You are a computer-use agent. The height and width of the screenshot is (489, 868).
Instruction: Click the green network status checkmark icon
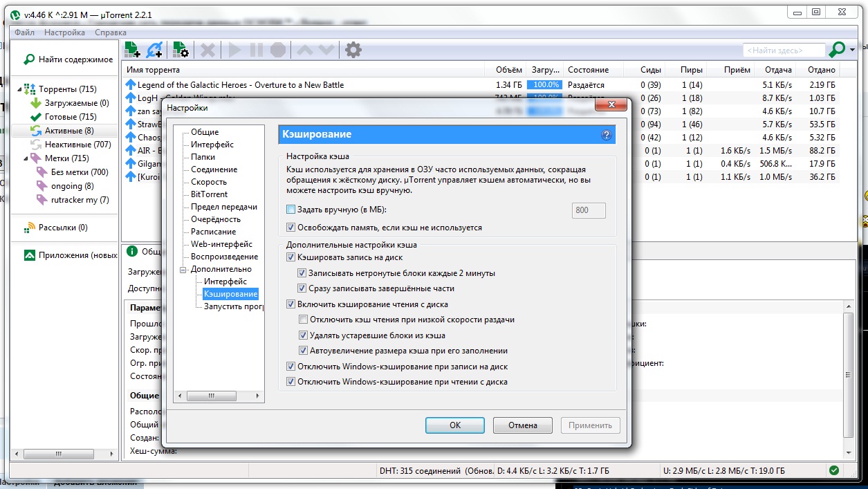(x=834, y=470)
